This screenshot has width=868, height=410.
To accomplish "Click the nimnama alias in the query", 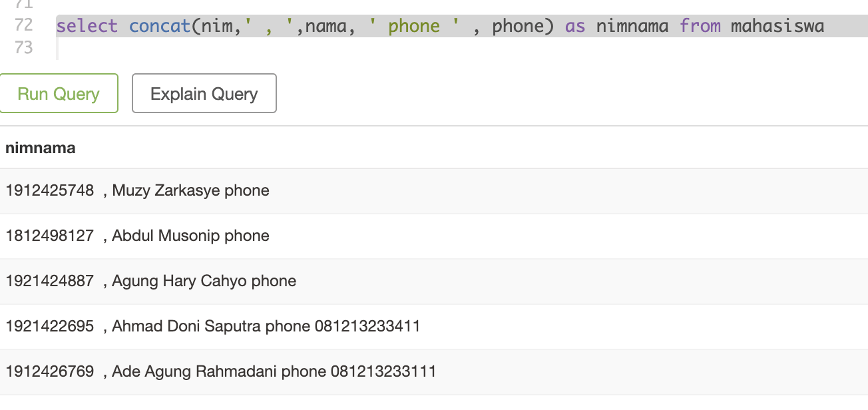I will click(632, 27).
